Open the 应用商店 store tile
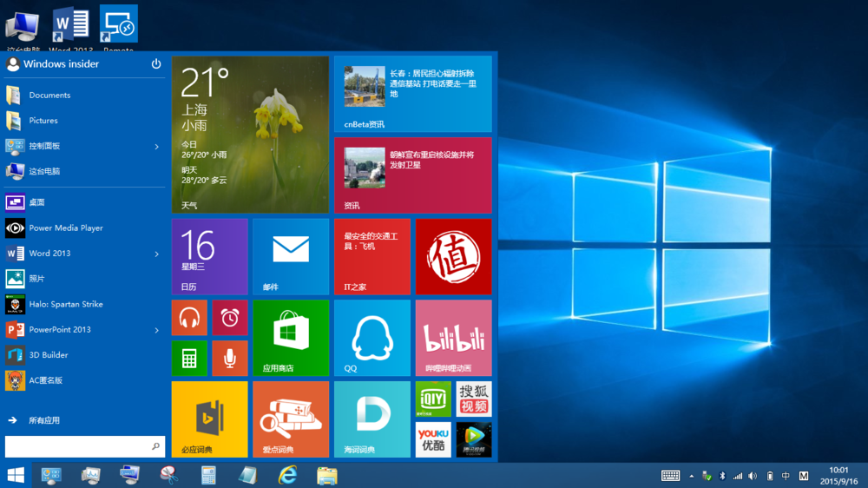This screenshot has width=868, height=488. coord(291,338)
